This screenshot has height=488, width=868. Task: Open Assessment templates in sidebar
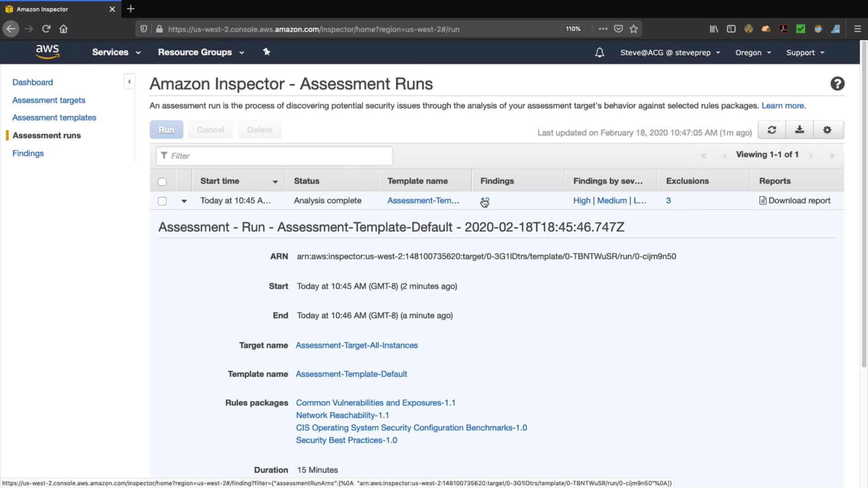pos(54,117)
